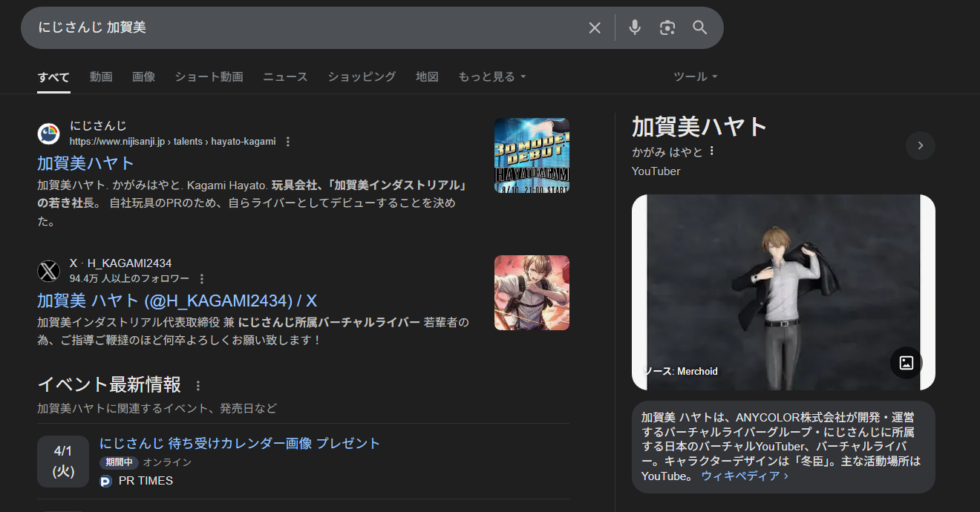This screenshot has height=512, width=980.
Task: Open the ウィキペディア link in the description
Action: point(745,476)
